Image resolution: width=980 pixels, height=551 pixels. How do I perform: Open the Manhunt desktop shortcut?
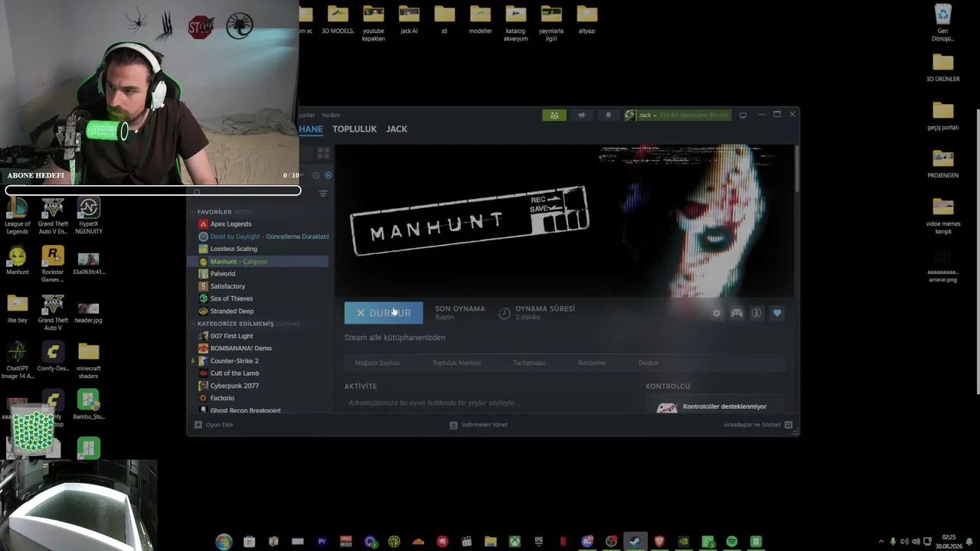pos(18,261)
